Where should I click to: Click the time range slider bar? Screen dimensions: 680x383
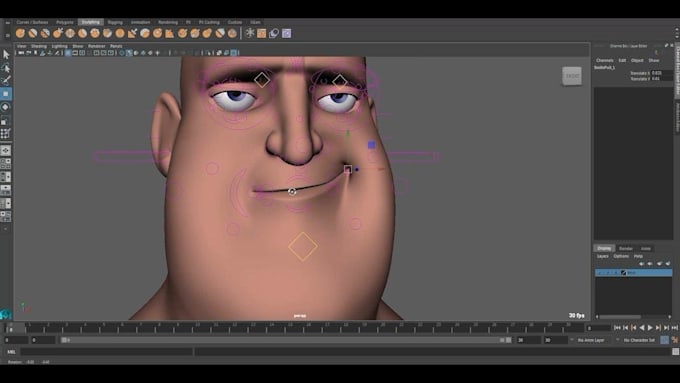(286, 340)
